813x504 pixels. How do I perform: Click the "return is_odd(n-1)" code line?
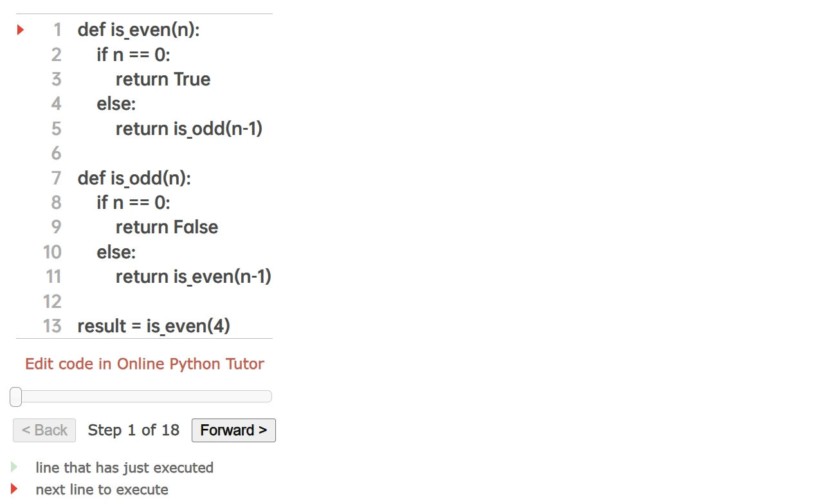click(x=189, y=129)
